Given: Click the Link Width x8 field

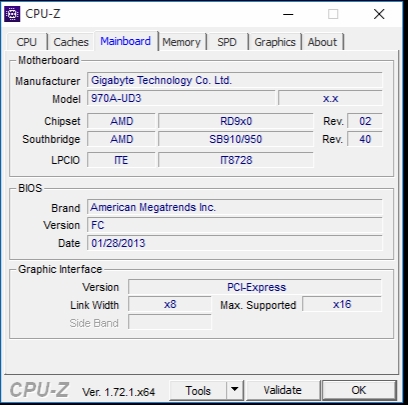Looking at the screenshot, I should click(170, 305).
